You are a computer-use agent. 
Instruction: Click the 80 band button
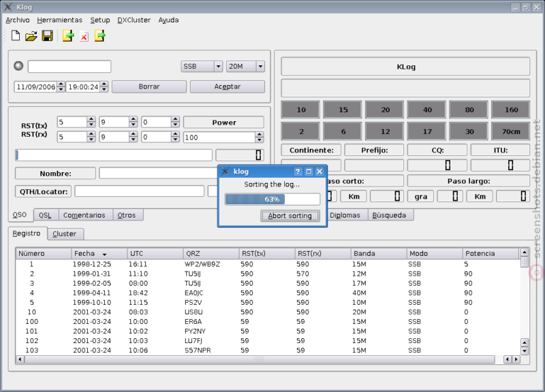coord(469,110)
